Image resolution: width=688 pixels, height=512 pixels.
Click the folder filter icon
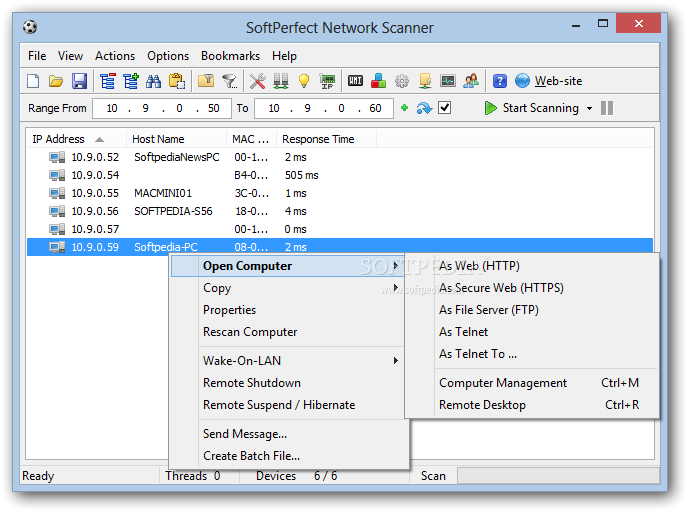[206, 81]
